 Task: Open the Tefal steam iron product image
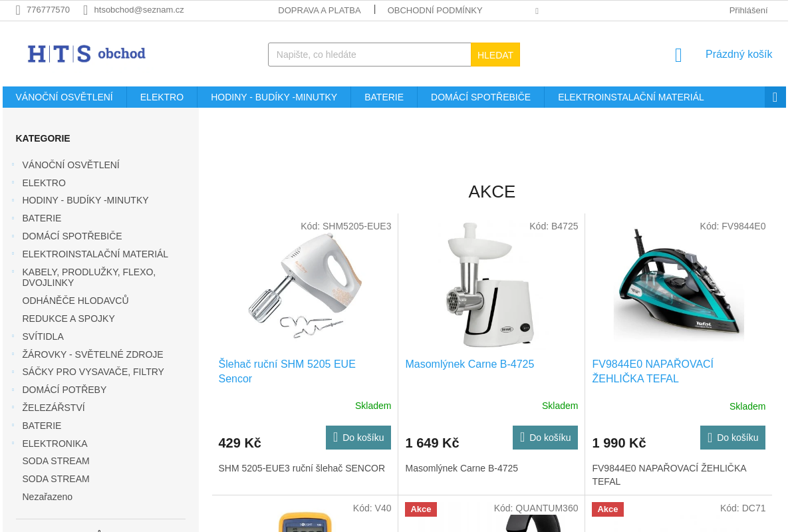tap(678, 285)
